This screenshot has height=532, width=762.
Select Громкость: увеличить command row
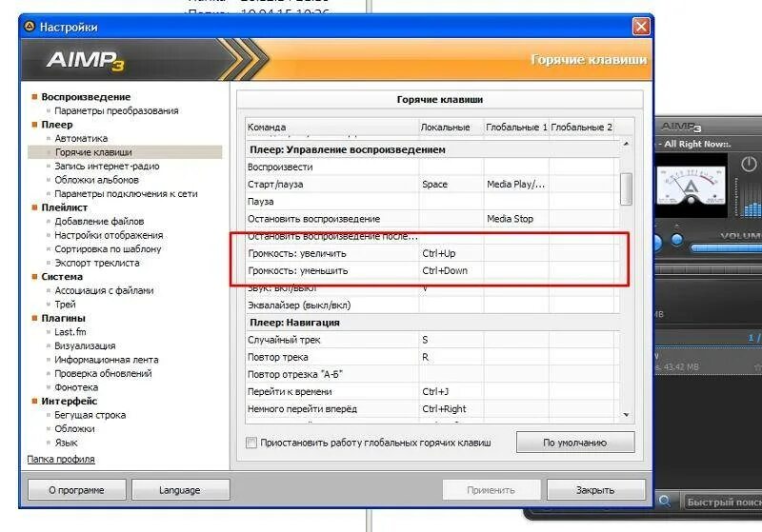[x=432, y=253]
